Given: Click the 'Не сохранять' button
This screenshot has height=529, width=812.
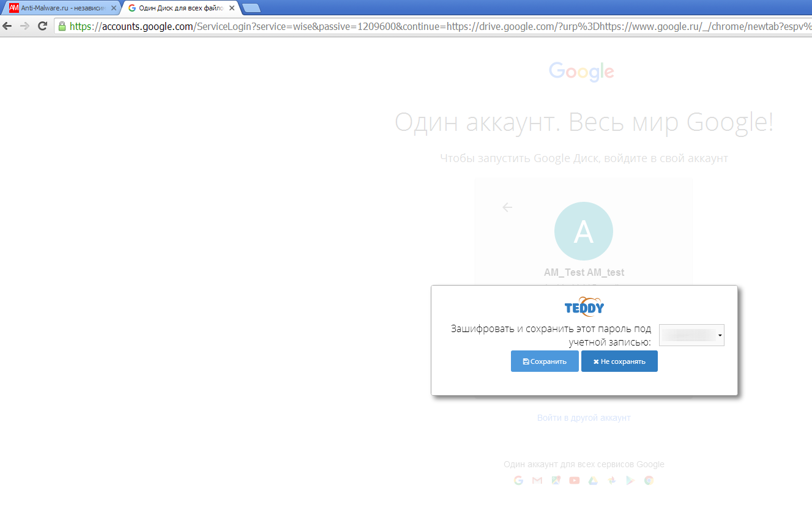Looking at the screenshot, I should (619, 361).
